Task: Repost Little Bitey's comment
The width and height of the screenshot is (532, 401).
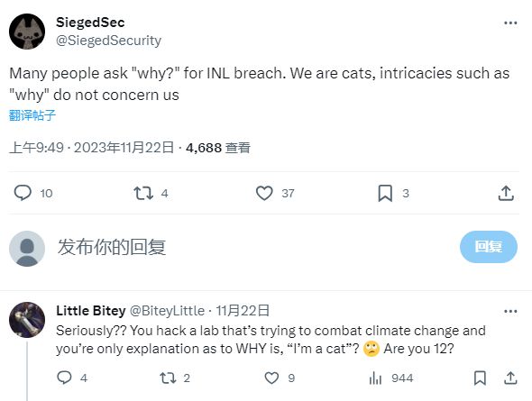Action: coord(168,378)
